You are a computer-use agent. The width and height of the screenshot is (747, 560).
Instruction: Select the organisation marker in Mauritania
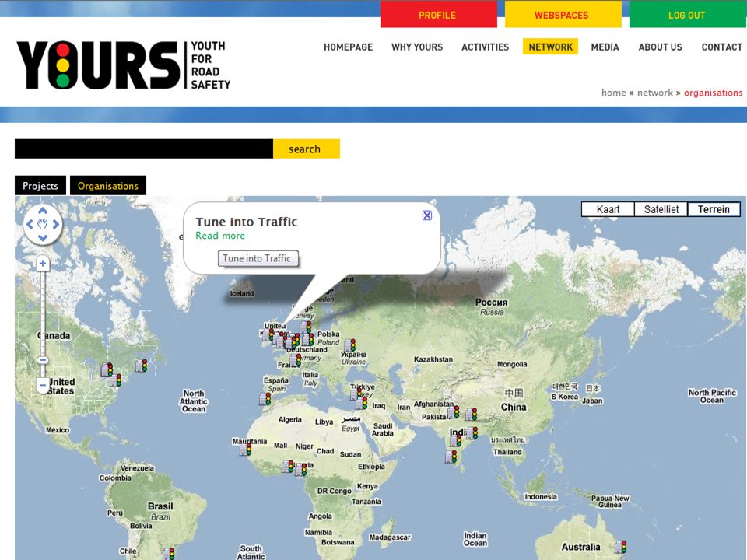pos(245,449)
